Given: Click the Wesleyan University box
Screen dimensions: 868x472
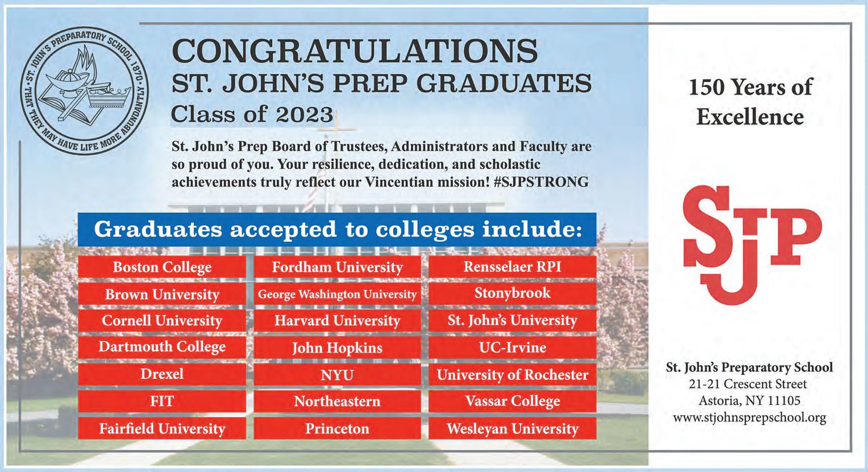Looking at the screenshot, I should click(x=512, y=428).
